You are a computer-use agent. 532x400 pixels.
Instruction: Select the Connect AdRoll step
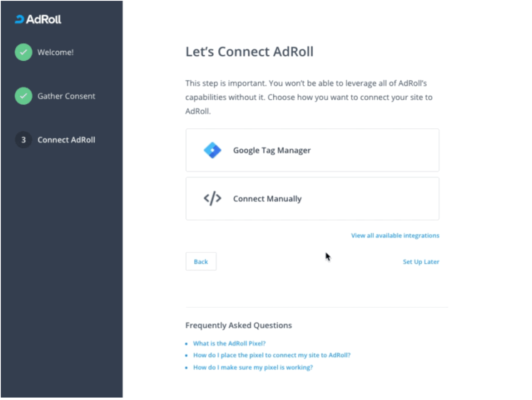pos(66,140)
